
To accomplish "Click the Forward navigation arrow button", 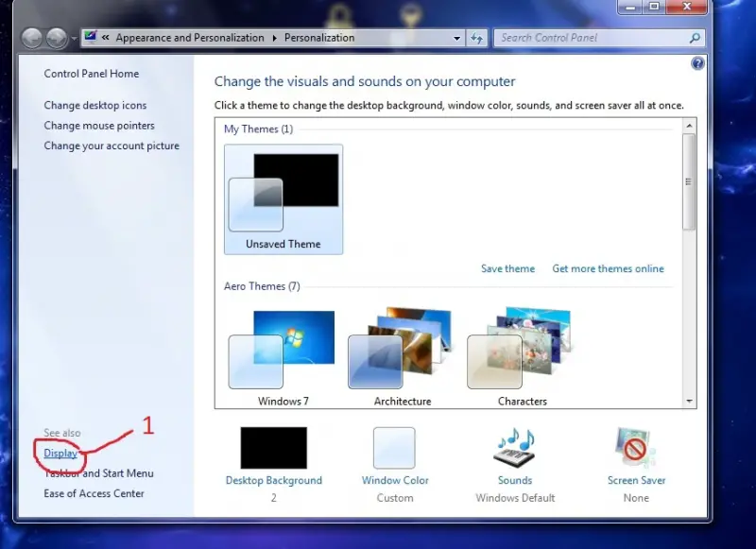I will point(57,38).
